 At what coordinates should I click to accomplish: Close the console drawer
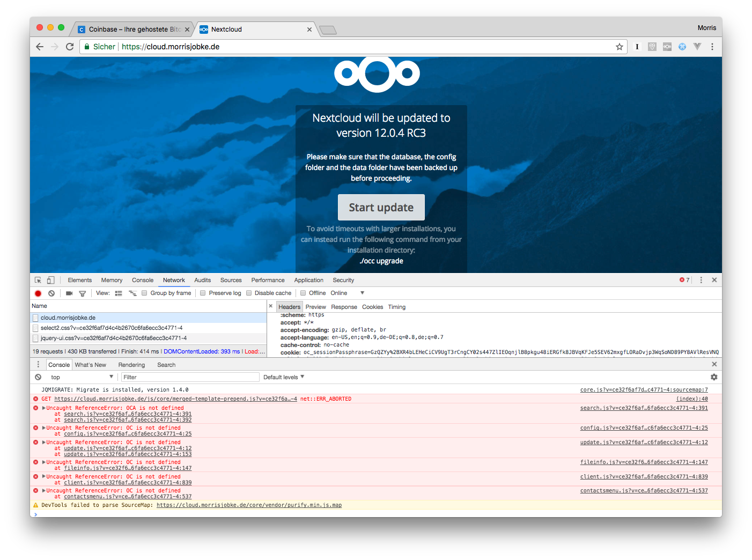coord(714,364)
